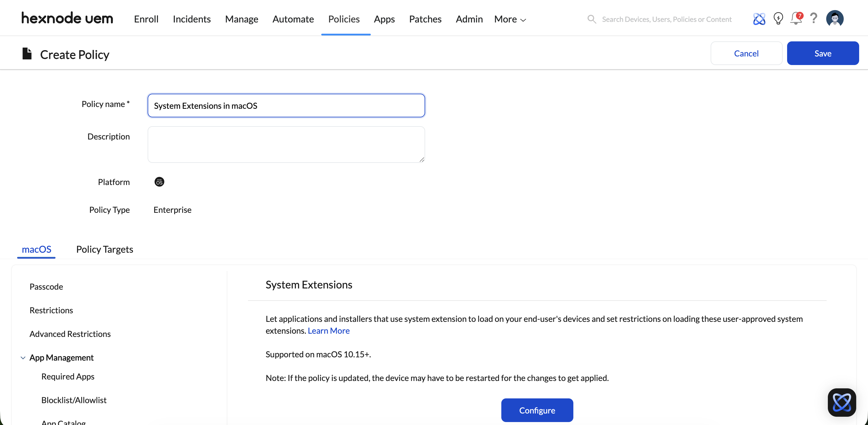Click the Configure button

[x=537, y=410]
